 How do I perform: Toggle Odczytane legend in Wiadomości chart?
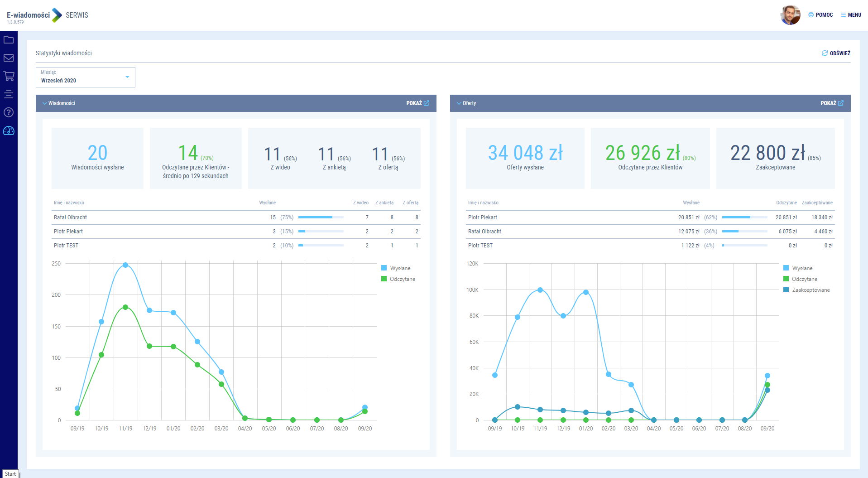tap(398, 279)
